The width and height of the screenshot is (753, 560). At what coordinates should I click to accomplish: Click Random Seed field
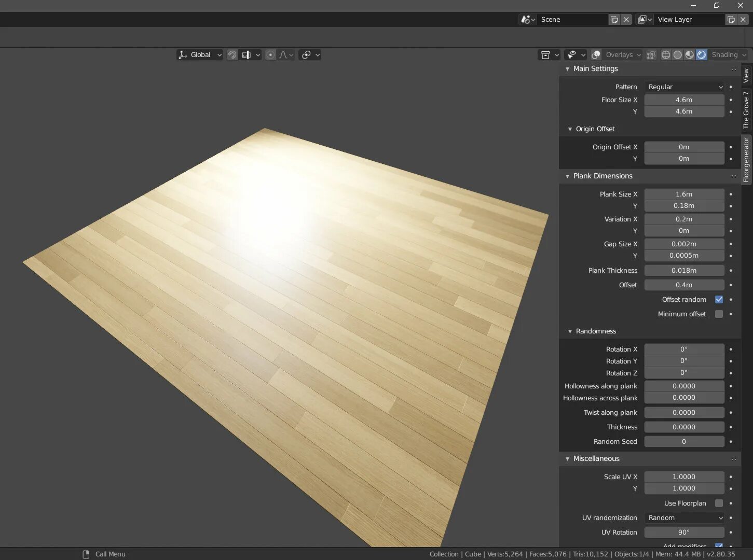684,441
